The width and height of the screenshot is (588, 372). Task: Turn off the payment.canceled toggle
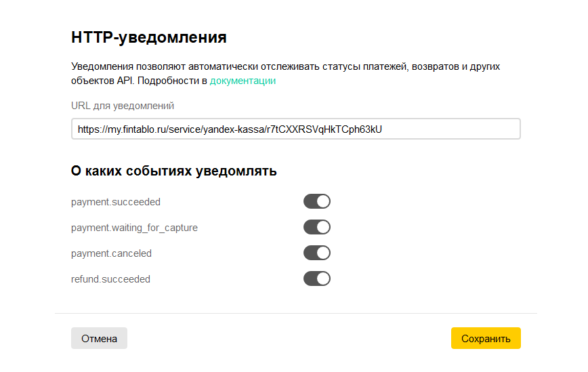coord(317,253)
